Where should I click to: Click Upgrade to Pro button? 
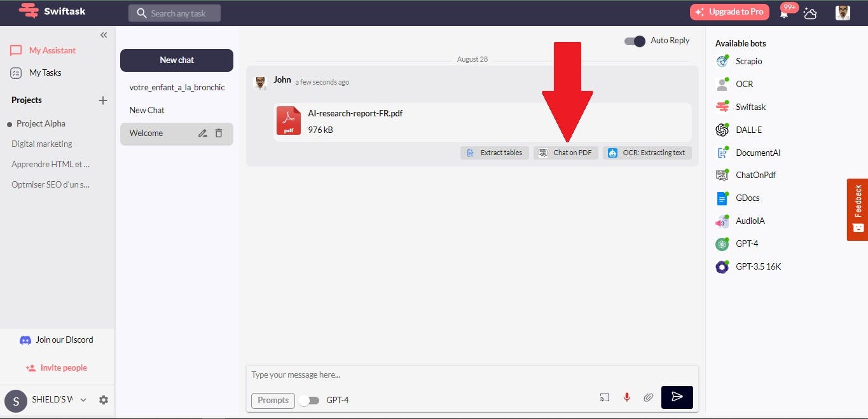[729, 12]
